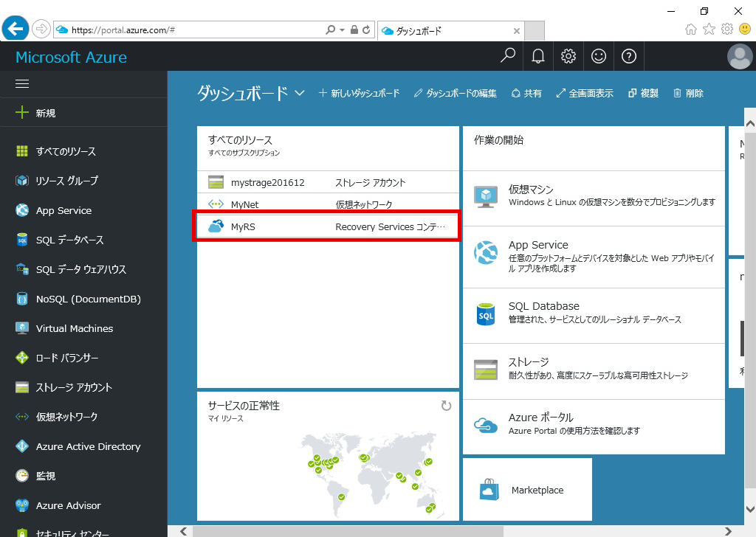Refresh the サービスの正常性 tile

[x=446, y=406]
